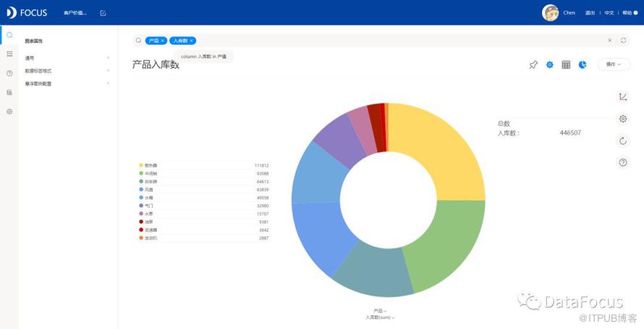Clear the search bar with the X icon
The height and width of the screenshot is (329, 644).
pos(610,41)
